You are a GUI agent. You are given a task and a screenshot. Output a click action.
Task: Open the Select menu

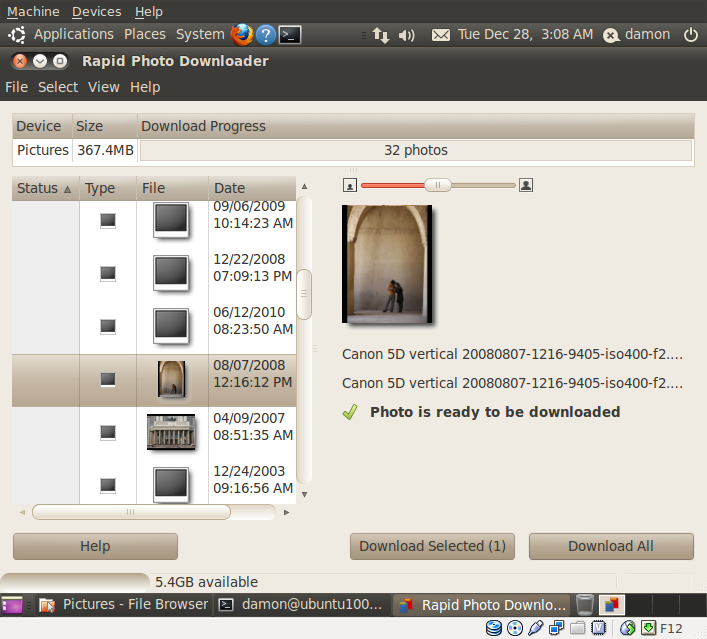58,87
